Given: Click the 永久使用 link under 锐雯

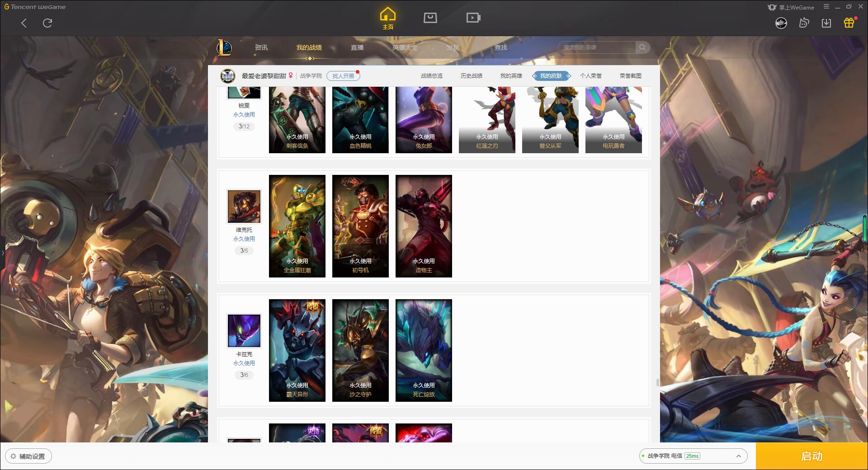Looking at the screenshot, I should point(244,115).
